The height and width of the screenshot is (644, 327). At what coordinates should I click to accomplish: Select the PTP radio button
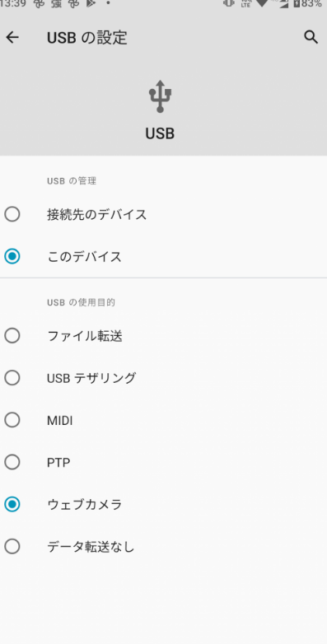click(x=12, y=463)
